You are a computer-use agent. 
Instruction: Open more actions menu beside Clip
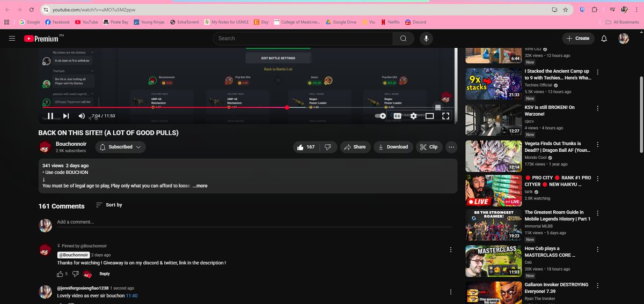pyautogui.click(x=451, y=147)
